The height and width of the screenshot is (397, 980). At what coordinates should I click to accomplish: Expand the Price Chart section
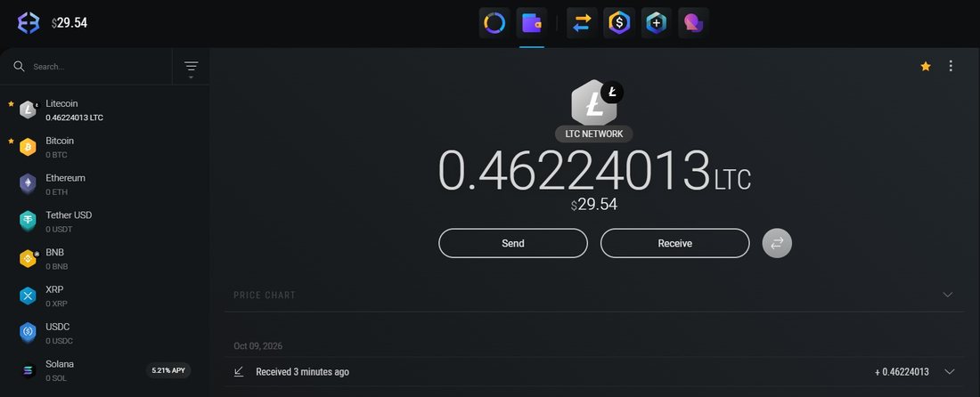click(x=948, y=295)
